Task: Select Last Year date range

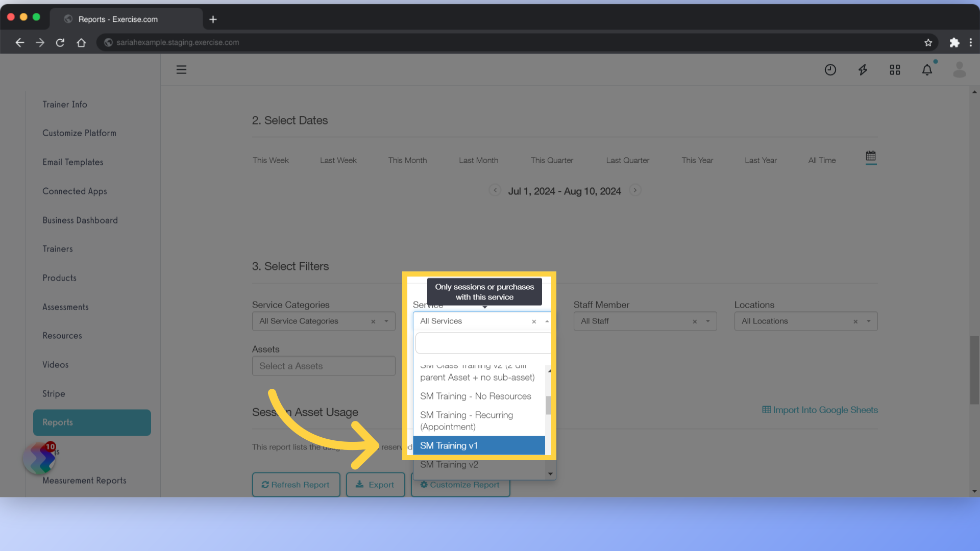Action: click(761, 160)
